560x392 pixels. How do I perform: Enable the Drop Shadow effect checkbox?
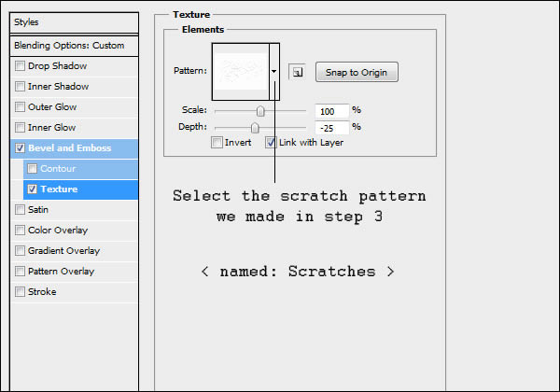coord(20,65)
